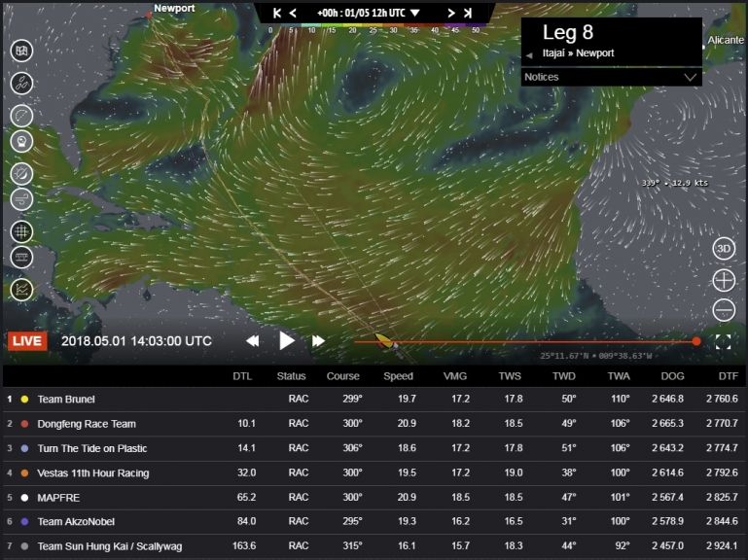Click Scallywag's DTL value 163.6
Screen dimensions: 748x560
[244, 545]
